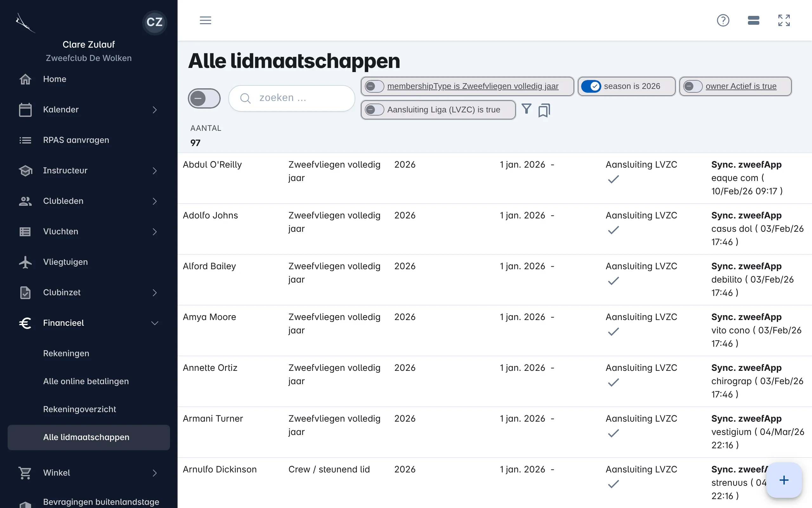Click the saved filters bookmark icon
The width and height of the screenshot is (812, 508).
[544, 110]
